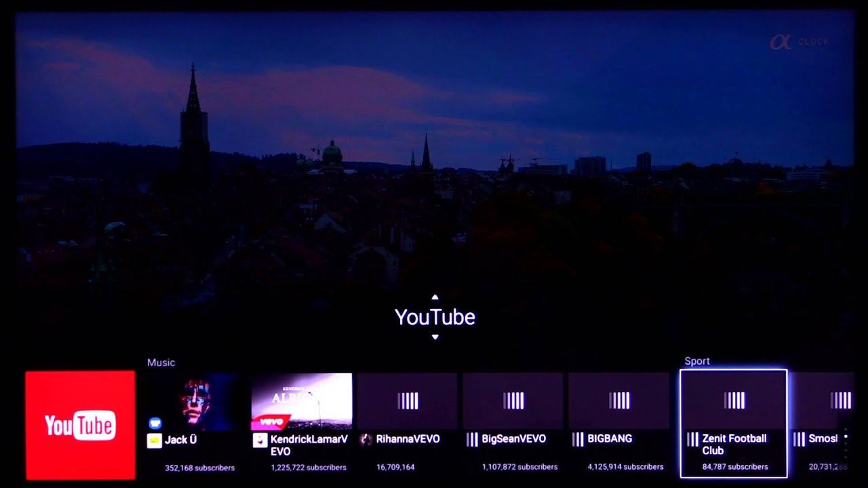Image resolution: width=868 pixels, height=488 pixels.
Task: Open the highlighted Zenit Football Club card
Action: coord(734,424)
